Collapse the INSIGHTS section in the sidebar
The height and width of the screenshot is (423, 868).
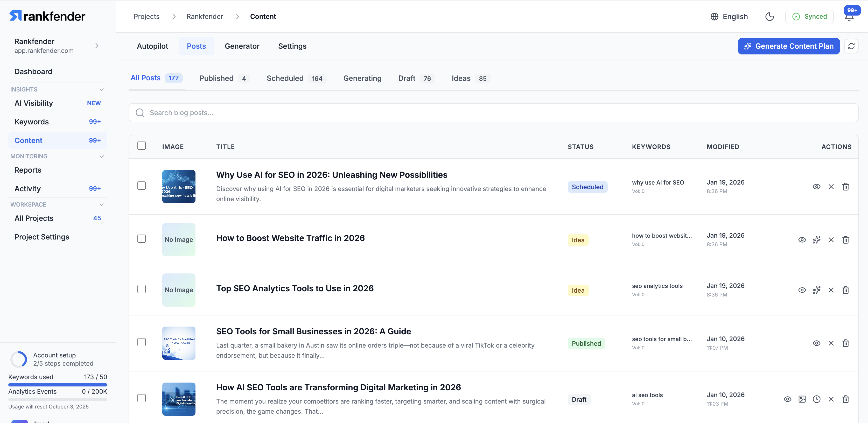point(102,89)
